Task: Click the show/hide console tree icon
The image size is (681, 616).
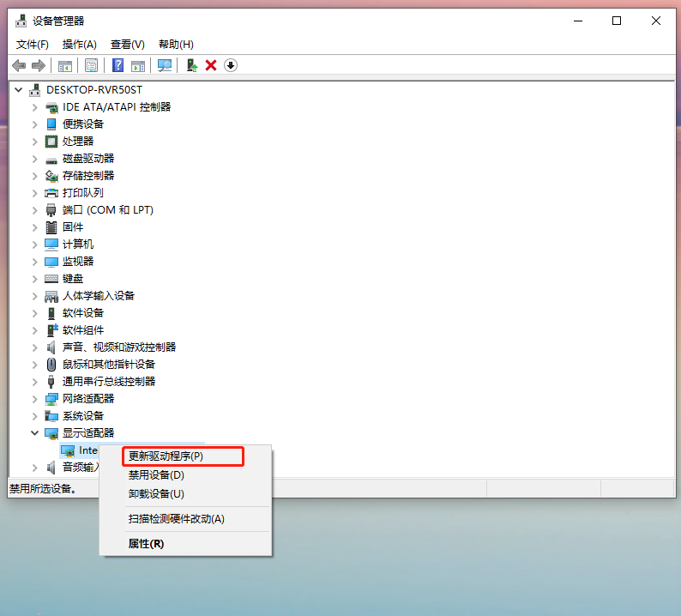Action: pyautogui.click(x=65, y=66)
